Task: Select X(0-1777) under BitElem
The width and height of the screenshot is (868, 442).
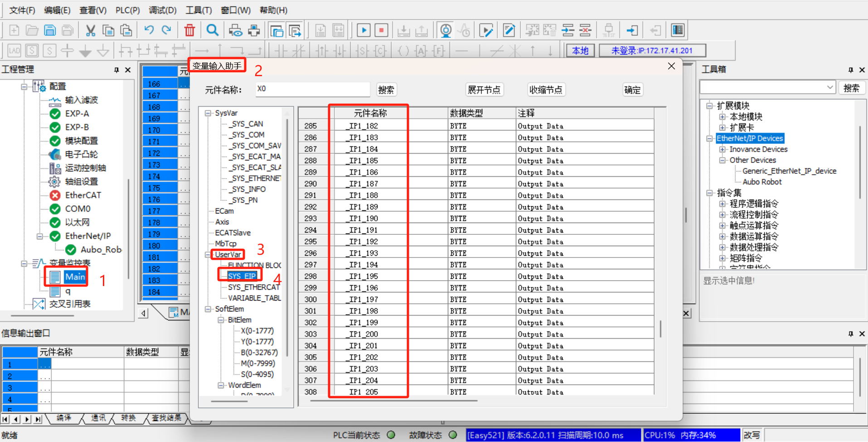Action: pyautogui.click(x=257, y=331)
